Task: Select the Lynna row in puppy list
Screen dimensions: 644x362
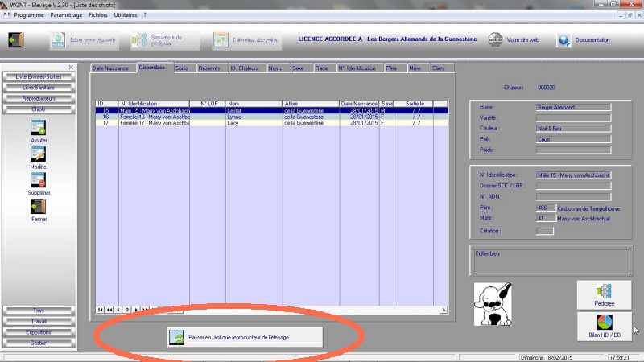Action: tap(242, 117)
